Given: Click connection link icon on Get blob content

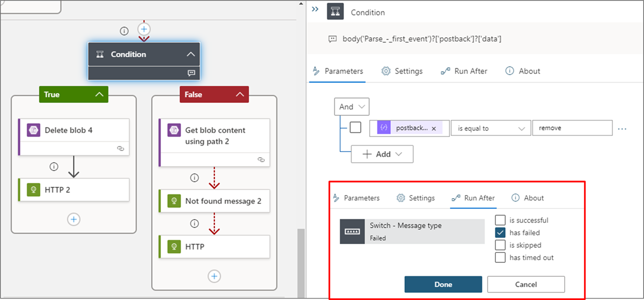Looking at the screenshot, I should point(261,160).
